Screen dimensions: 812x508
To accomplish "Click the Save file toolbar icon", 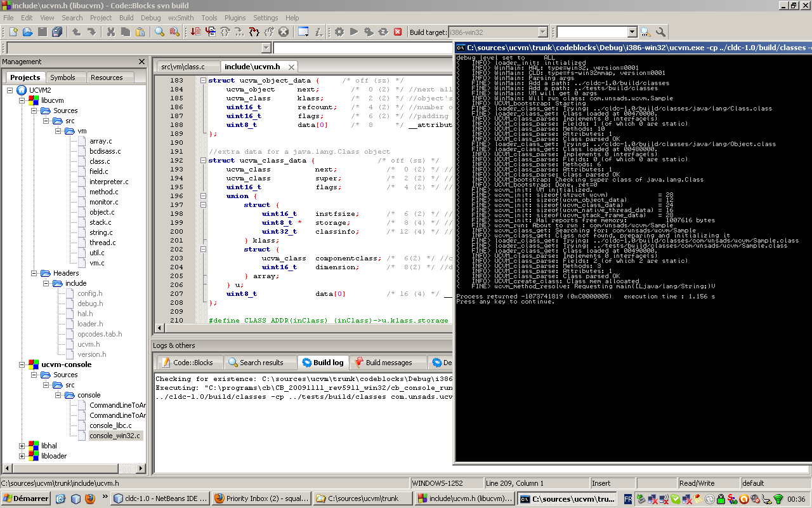I will (42, 32).
